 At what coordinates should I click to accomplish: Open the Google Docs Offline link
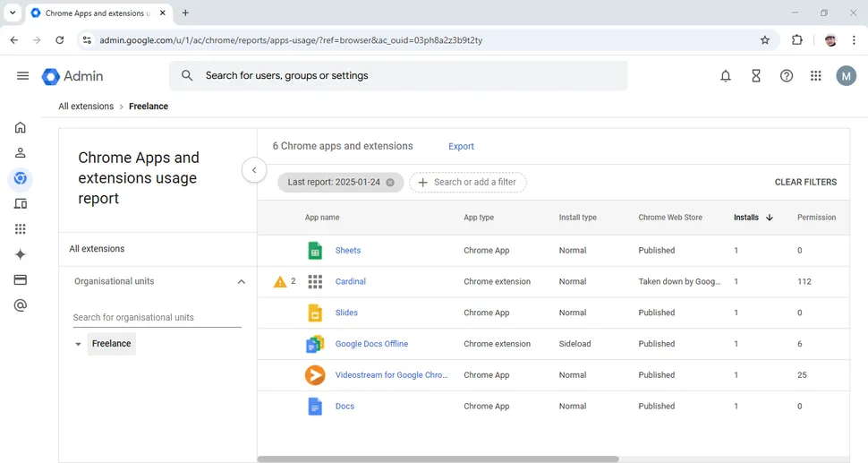coord(371,343)
